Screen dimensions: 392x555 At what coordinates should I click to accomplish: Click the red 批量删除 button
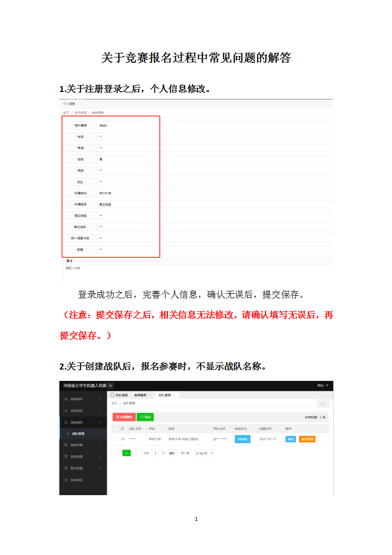tap(124, 417)
